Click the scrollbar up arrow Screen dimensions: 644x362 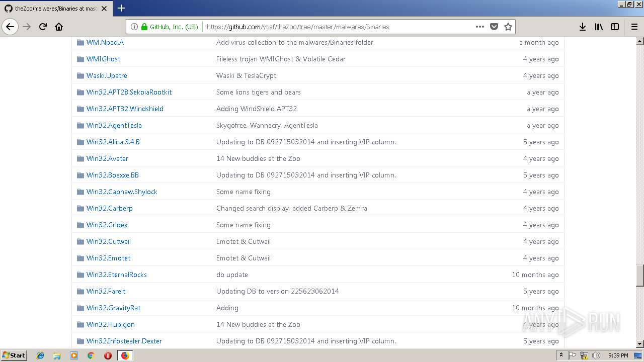pos(640,41)
